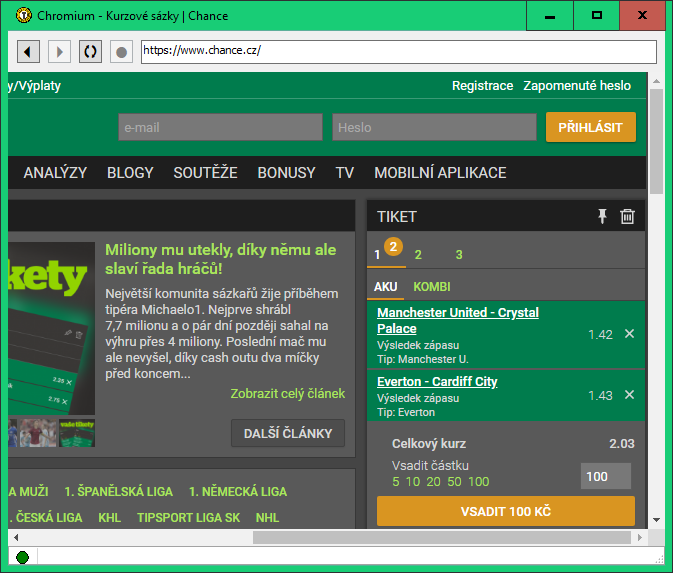Image resolution: width=673 pixels, height=573 pixels.
Task: Open the Zapomenuté heslo link
Action: click(x=577, y=85)
